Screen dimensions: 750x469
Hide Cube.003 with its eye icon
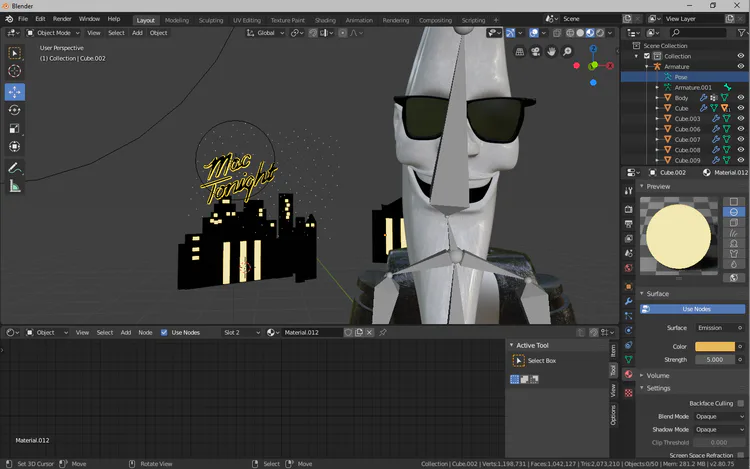point(740,119)
